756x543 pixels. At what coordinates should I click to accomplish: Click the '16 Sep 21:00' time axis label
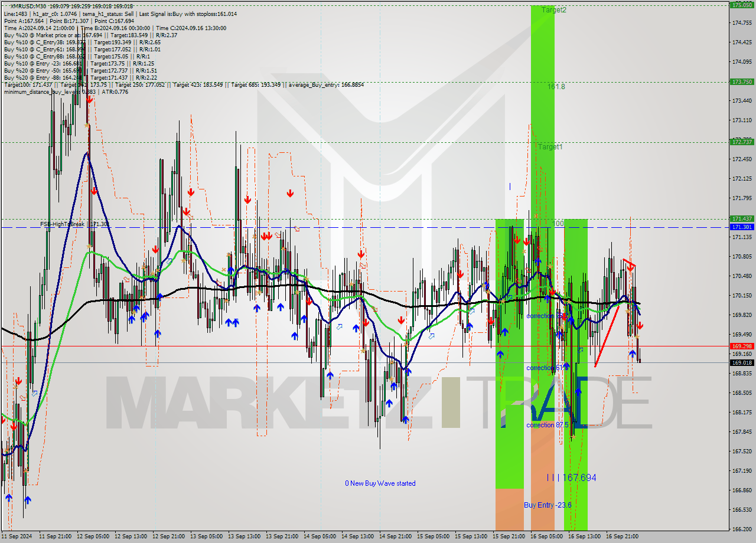(622, 537)
